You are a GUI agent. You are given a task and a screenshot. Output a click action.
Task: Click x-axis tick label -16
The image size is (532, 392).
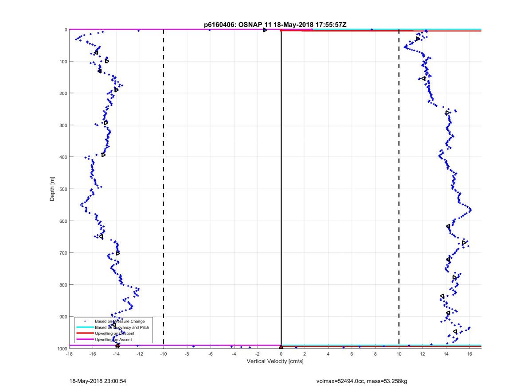(92, 354)
